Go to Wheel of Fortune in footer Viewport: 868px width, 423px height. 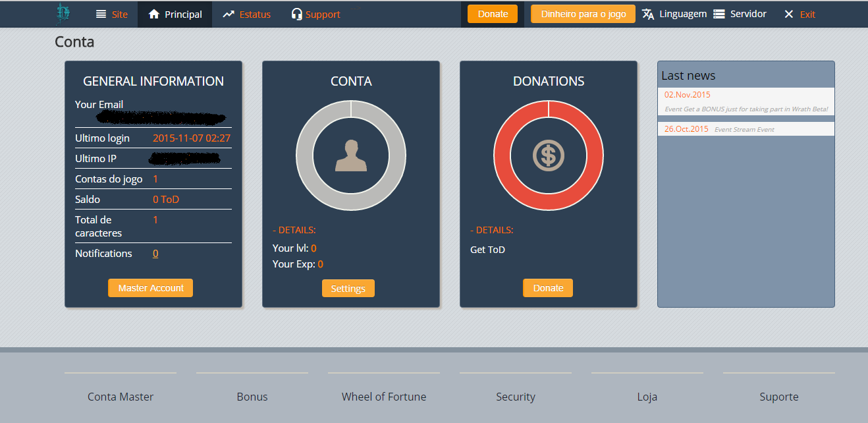383,397
